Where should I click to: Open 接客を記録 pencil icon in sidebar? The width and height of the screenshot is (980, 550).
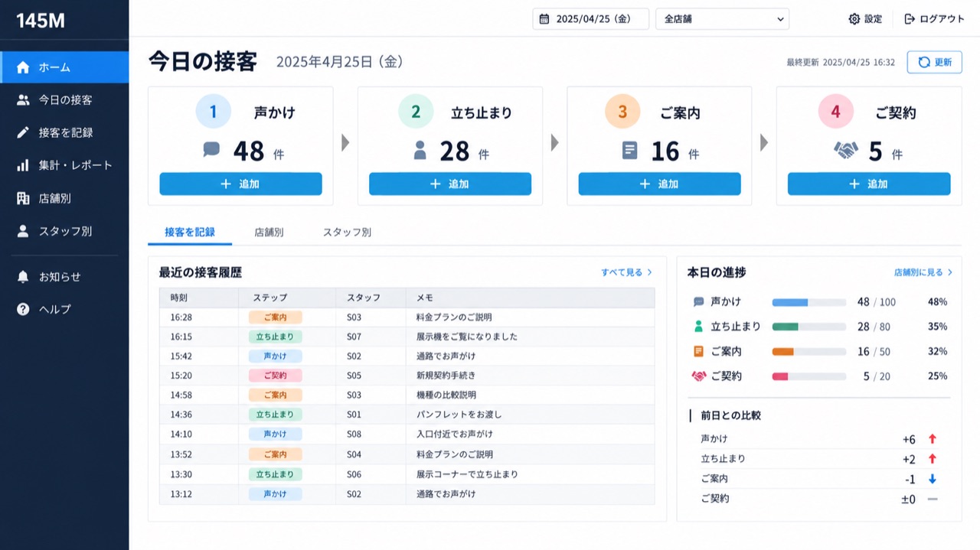[23, 132]
